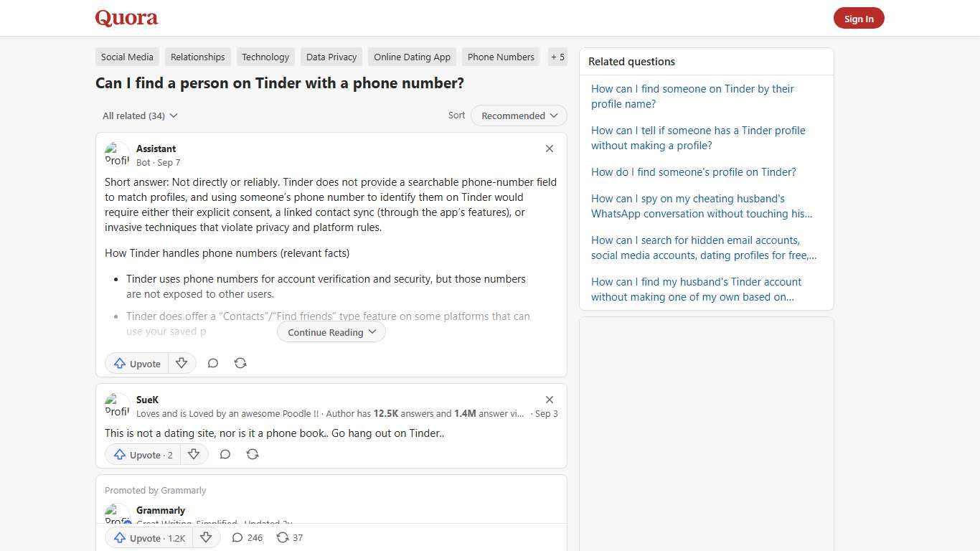Open comments on Assistant's answer

[213, 363]
